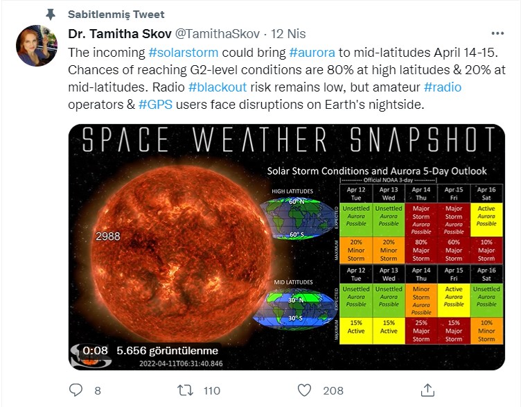532x407 pixels.
Task: Open the share upload icon
Action: [x=427, y=390]
